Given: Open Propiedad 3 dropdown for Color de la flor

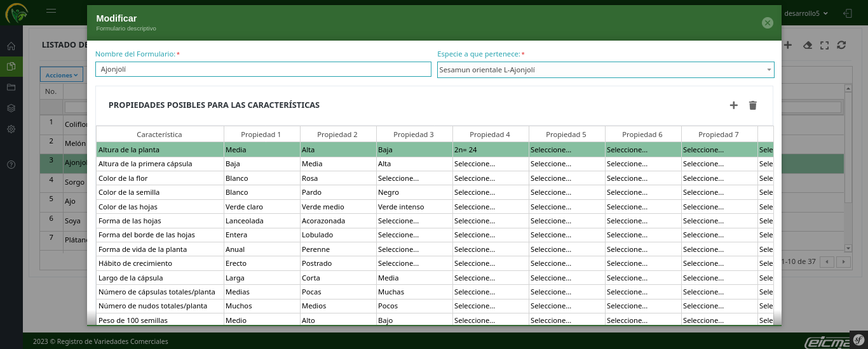Looking at the screenshot, I should pos(414,178).
